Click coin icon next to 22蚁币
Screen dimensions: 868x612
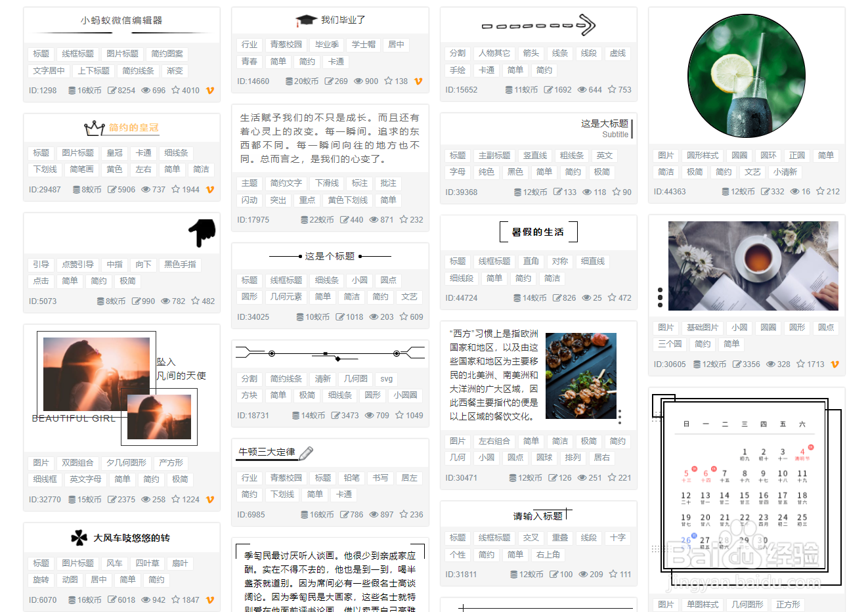click(305, 220)
